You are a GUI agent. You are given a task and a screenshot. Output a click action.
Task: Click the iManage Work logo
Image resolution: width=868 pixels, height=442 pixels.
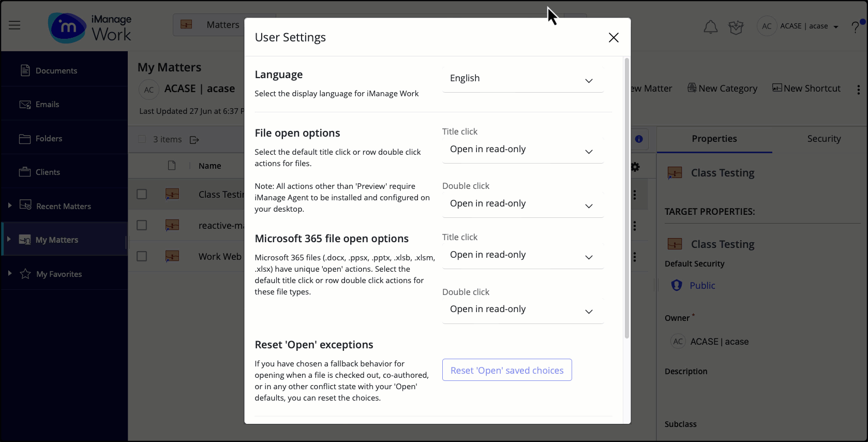coord(90,27)
